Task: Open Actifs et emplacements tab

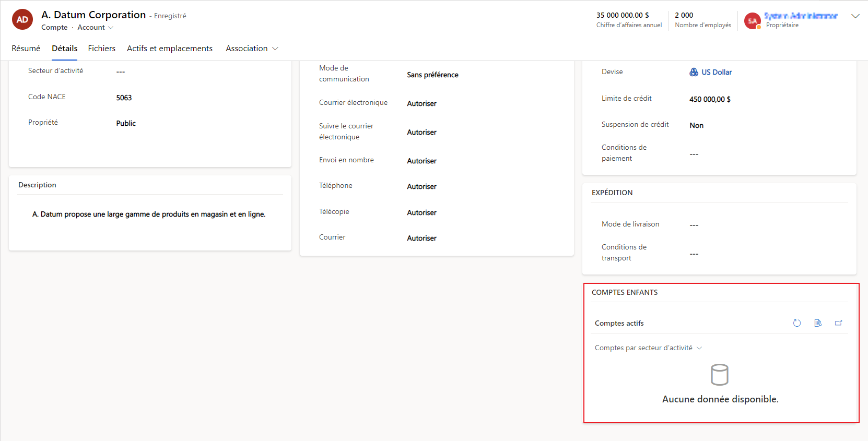Action: (x=170, y=49)
